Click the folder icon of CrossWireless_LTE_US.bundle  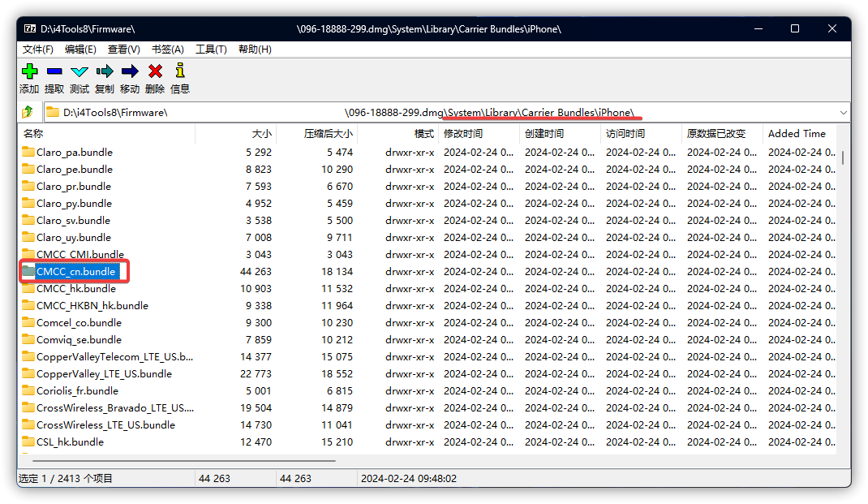pyautogui.click(x=28, y=424)
